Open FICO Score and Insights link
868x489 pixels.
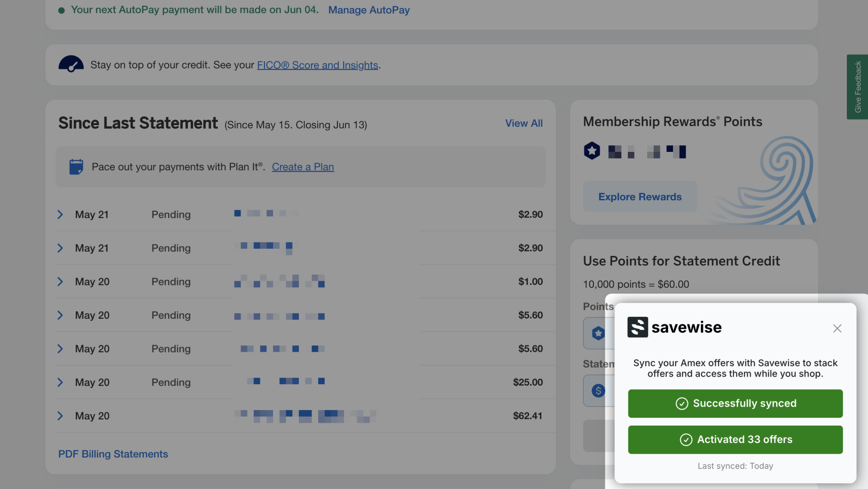coord(318,65)
